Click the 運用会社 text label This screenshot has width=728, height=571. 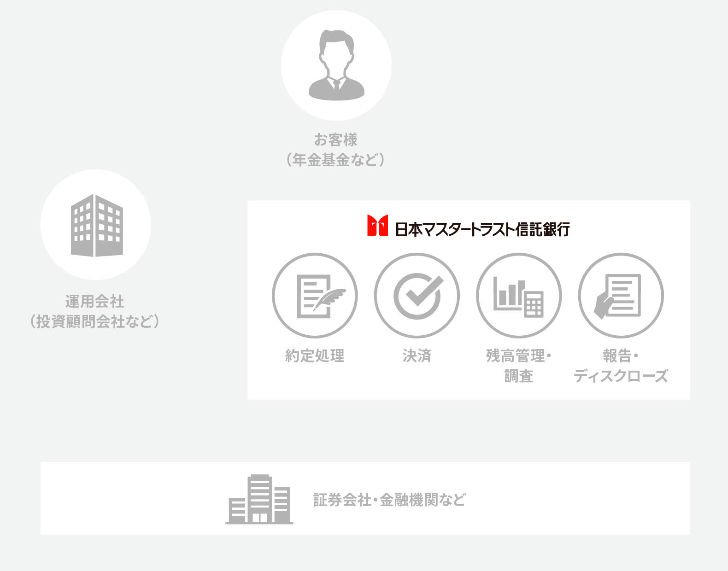95,302
